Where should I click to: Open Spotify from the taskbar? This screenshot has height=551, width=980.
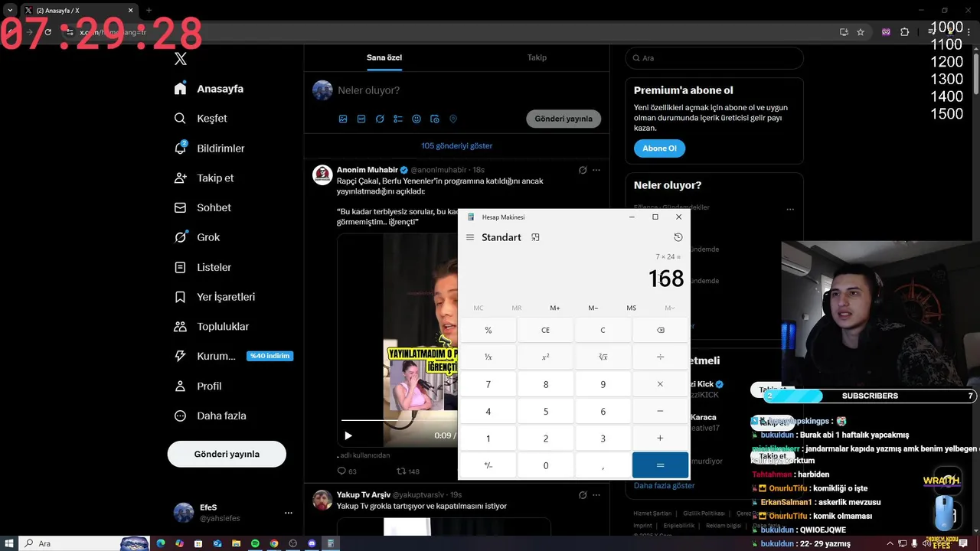[255, 543]
